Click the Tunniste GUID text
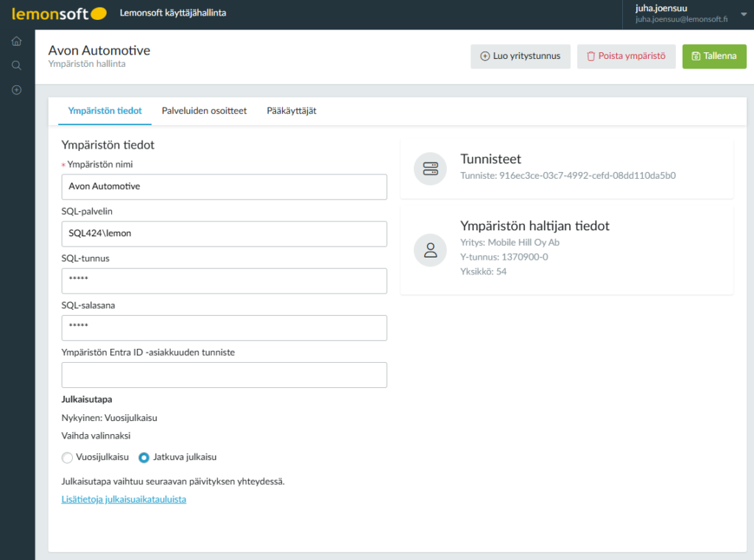Screen dimensions: 754x560 pyautogui.click(x=568, y=175)
